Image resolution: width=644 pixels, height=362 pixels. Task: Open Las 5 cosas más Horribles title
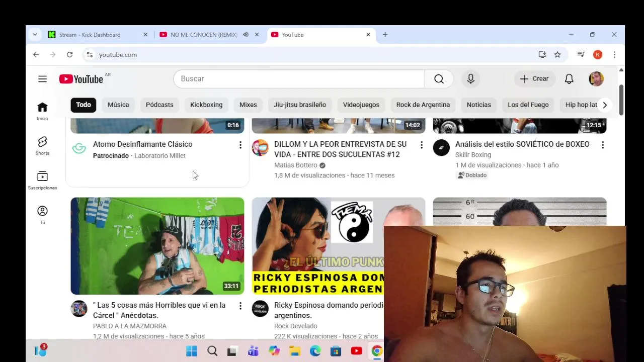click(159, 310)
